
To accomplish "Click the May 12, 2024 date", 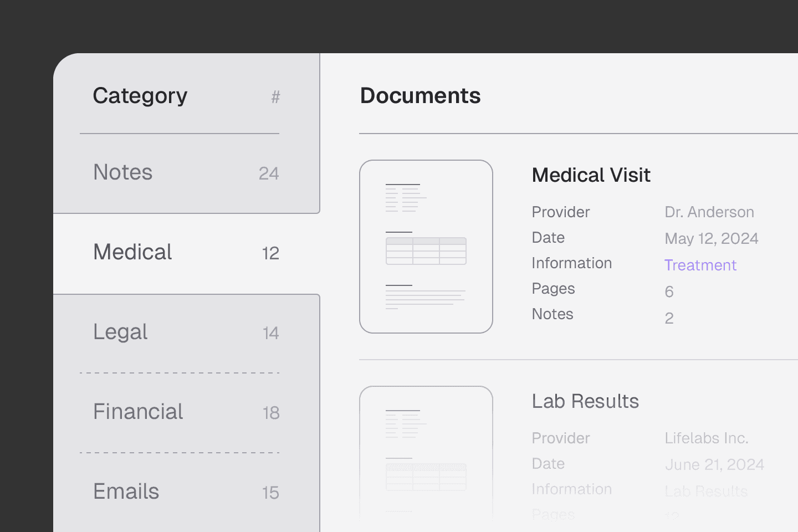I will [712, 238].
